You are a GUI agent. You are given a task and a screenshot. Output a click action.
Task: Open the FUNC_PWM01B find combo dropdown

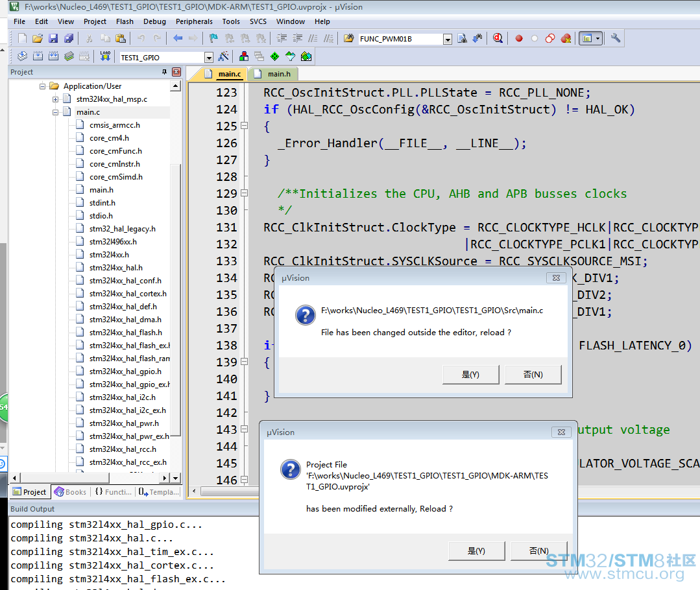coord(448,40)
